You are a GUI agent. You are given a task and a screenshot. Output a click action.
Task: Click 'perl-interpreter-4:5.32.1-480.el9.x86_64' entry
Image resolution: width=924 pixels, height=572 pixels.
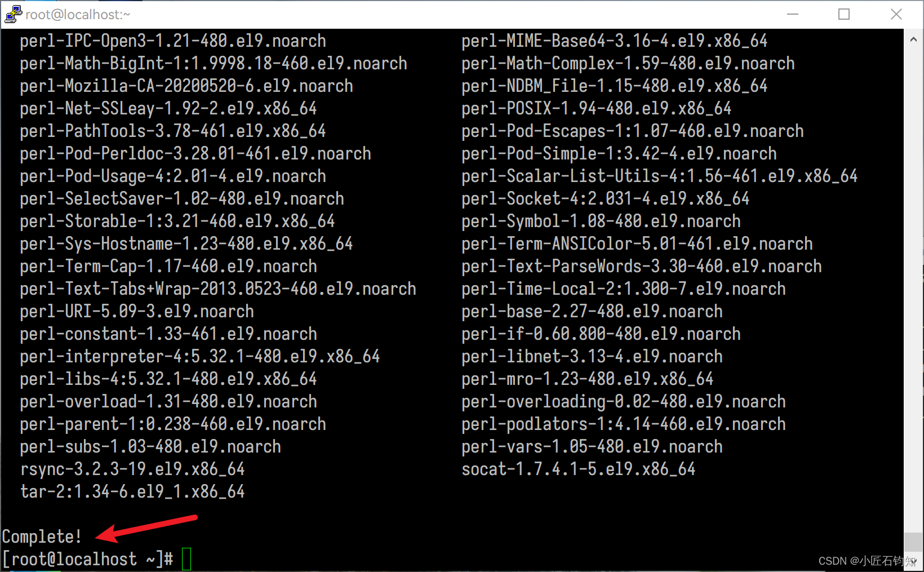[x=200, y=357]
